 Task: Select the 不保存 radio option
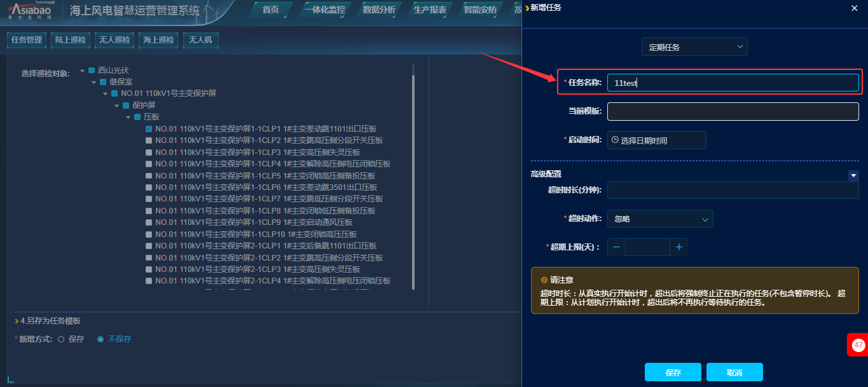pos(100,339)
